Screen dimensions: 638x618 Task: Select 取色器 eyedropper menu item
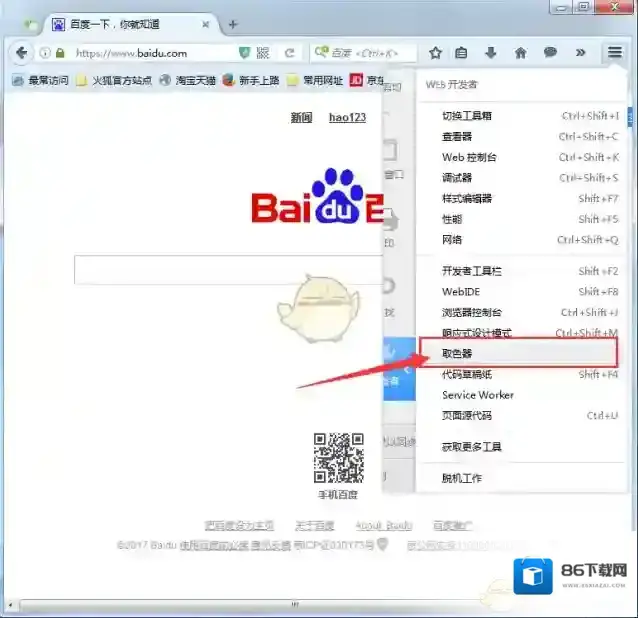[x=519, y=353]
